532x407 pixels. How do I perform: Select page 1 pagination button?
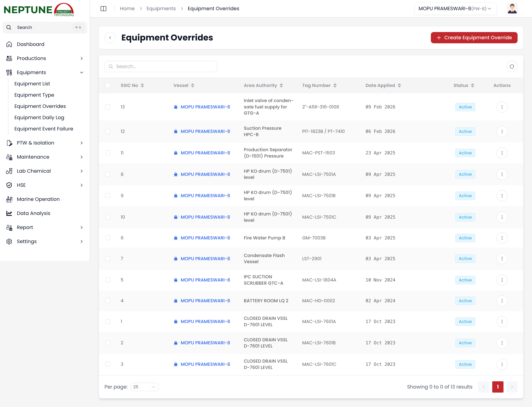[498, 387]
